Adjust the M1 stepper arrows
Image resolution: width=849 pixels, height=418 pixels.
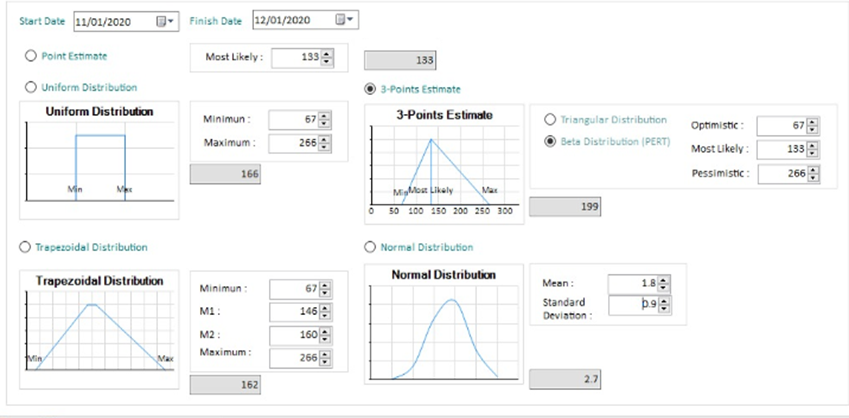(325, 312)
